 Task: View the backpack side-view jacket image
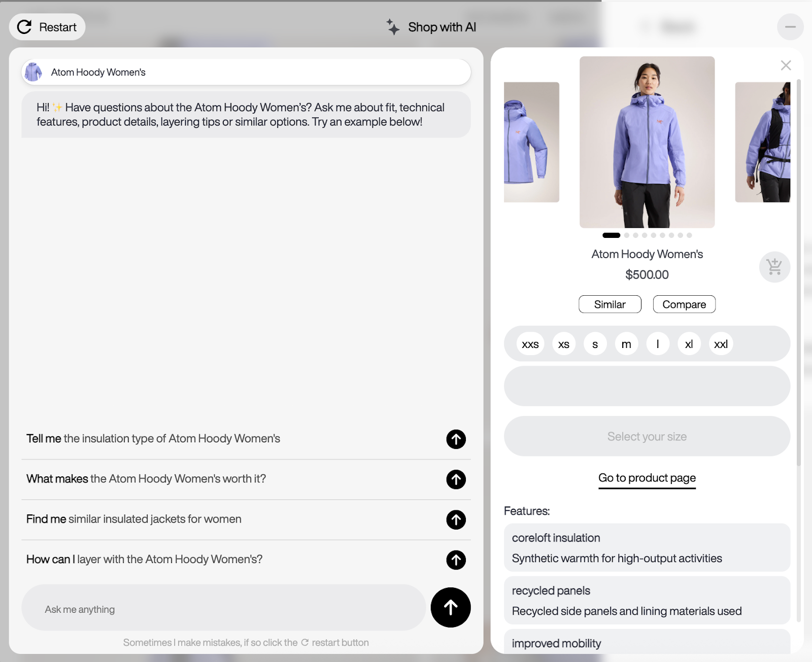point(763,142)
